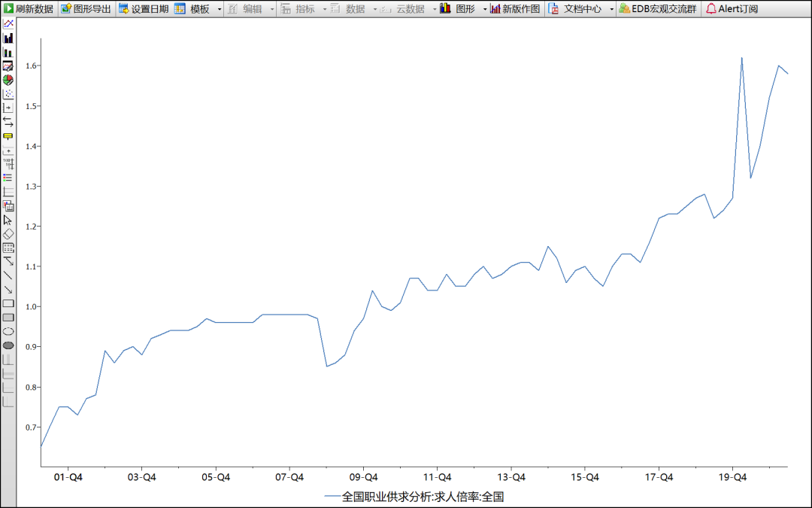Click the copy chart icon

pos(8,205)
